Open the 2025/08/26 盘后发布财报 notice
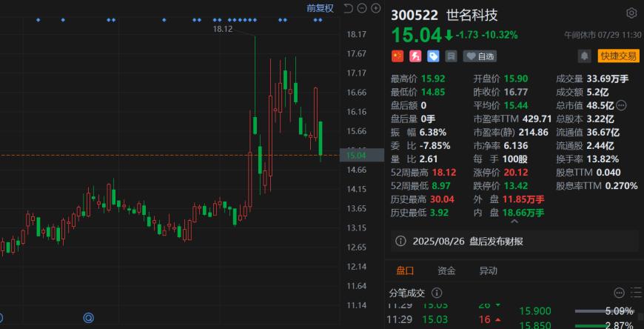This screenshot has width=644, height=329. click(x=514, y=242)
